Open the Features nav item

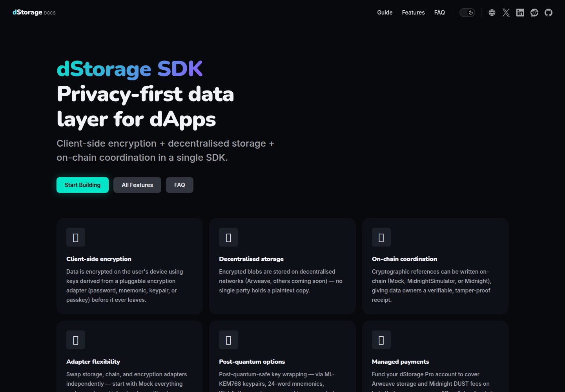point(413,13)
